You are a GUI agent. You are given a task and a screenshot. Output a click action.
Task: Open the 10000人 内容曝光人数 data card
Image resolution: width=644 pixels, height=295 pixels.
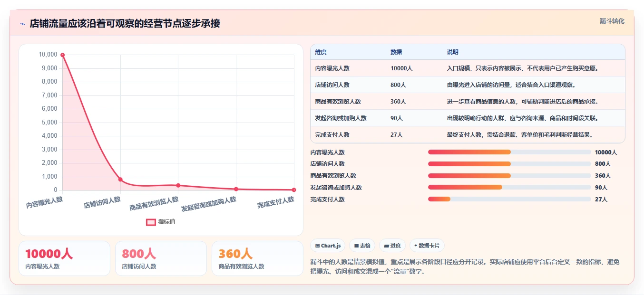[x=64, y=258]
